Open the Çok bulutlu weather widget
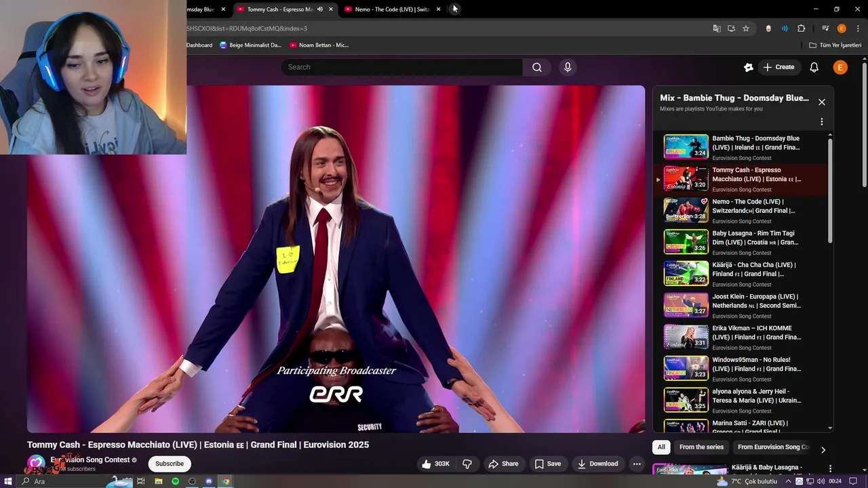Viewport: 868px width, 488px height. (x=747, y=481)
